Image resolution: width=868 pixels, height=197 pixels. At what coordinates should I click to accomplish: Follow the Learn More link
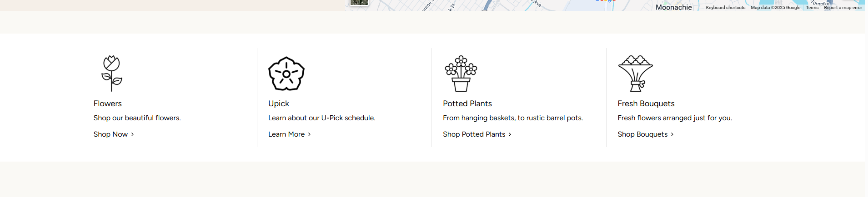(x=286, y=134)
